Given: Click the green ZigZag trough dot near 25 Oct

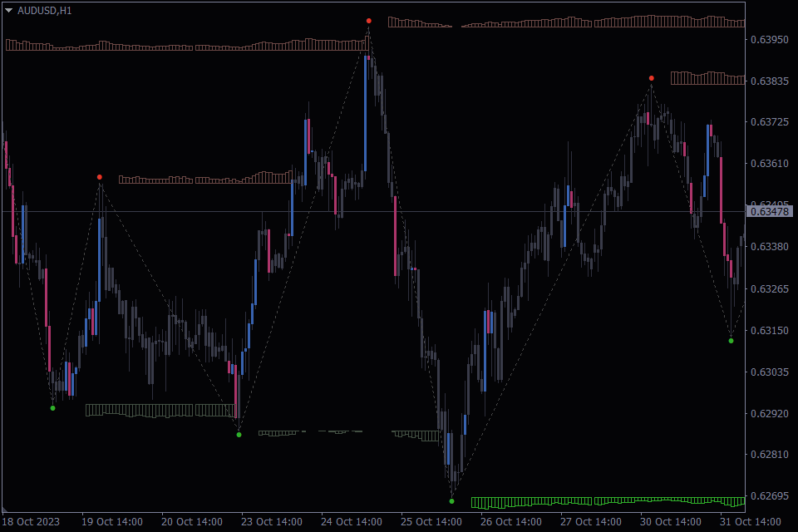Looking at the screenshot, I should tap(451, 501).
